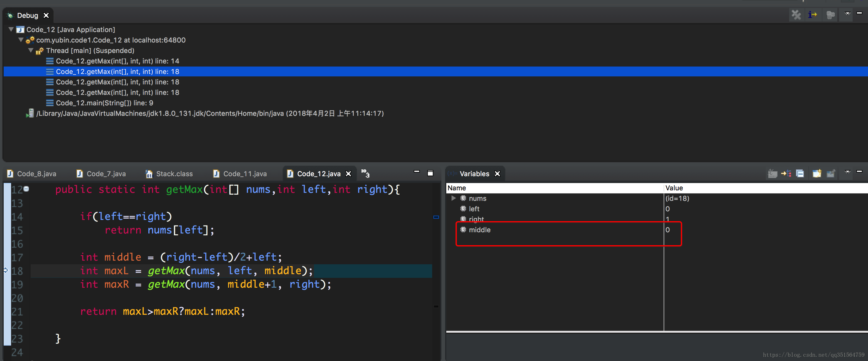
Task: Click Collapse All in Variables view
Action: [x=800, y=174]
